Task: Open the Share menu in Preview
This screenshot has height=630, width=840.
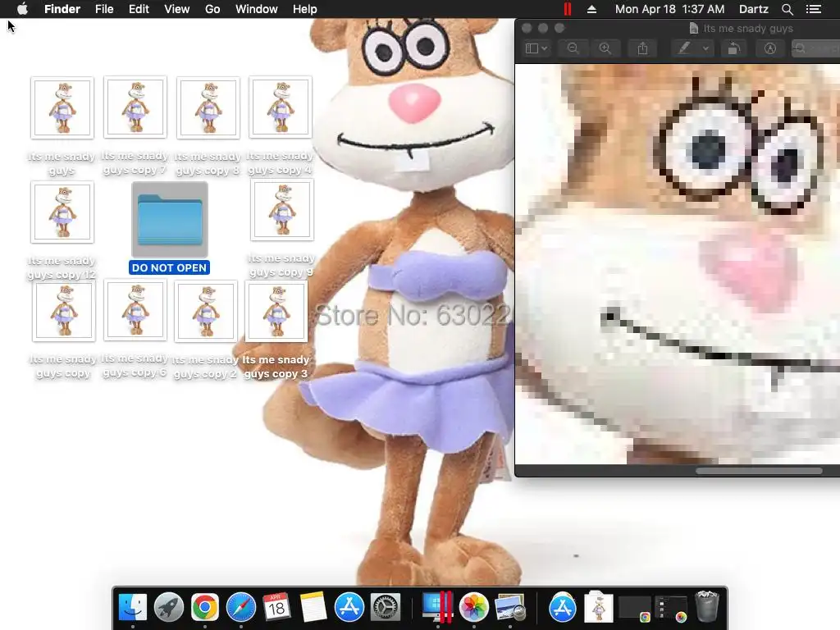Action: click(x=643, y=48)
